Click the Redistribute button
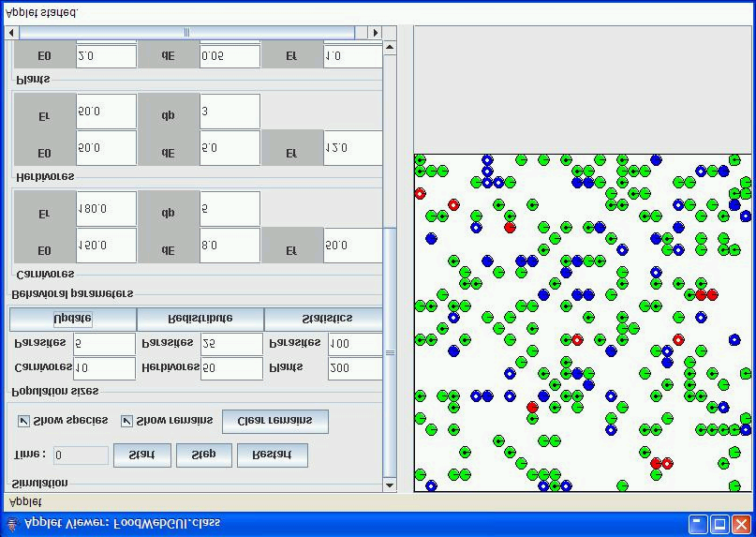756x537 pixels. point(200,319)
